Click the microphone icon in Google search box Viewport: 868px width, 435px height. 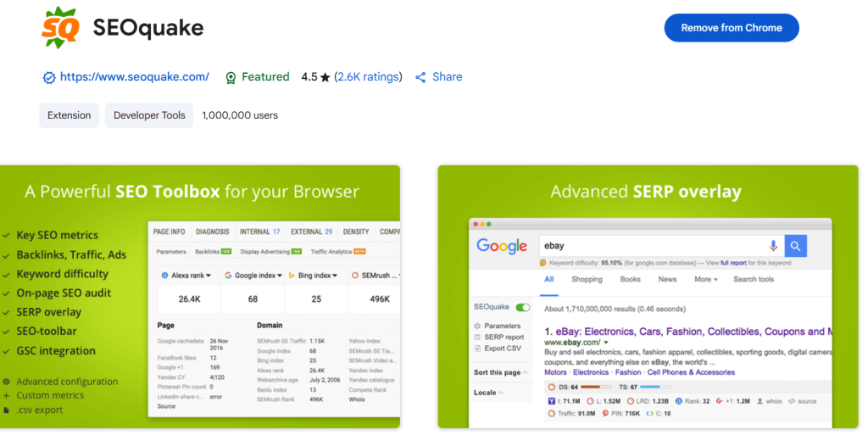[x=773, y=246]
